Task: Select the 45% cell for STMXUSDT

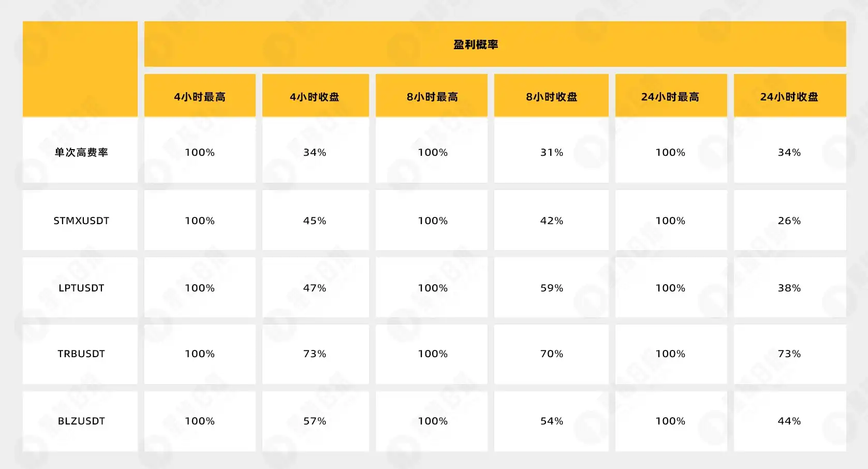Action: [x=315, y=221]
